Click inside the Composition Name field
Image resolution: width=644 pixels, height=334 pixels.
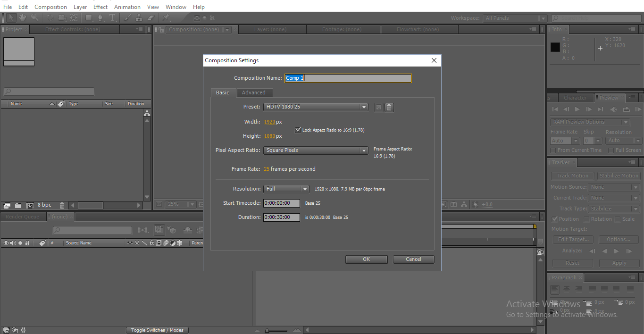[348, 77]
